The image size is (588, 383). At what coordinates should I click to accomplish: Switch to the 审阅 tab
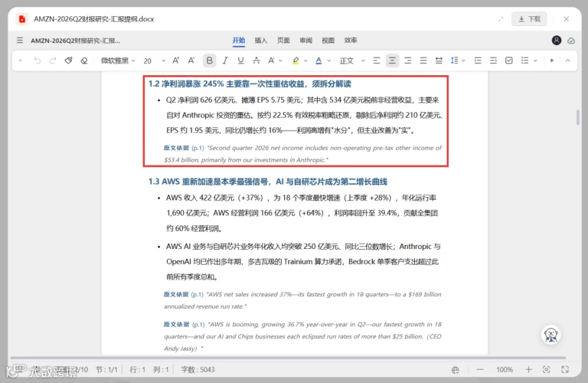[306, 41]
